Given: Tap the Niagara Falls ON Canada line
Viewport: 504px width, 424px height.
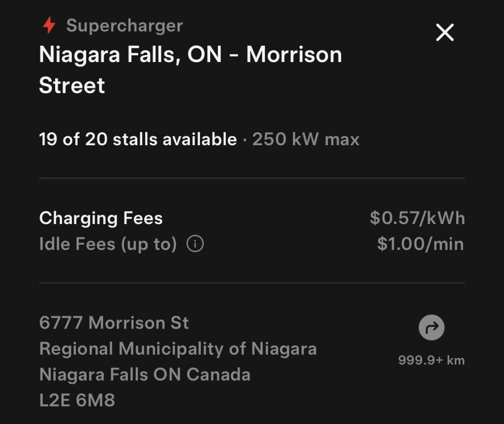Looking at the screenshot, I should pos(145,375).
